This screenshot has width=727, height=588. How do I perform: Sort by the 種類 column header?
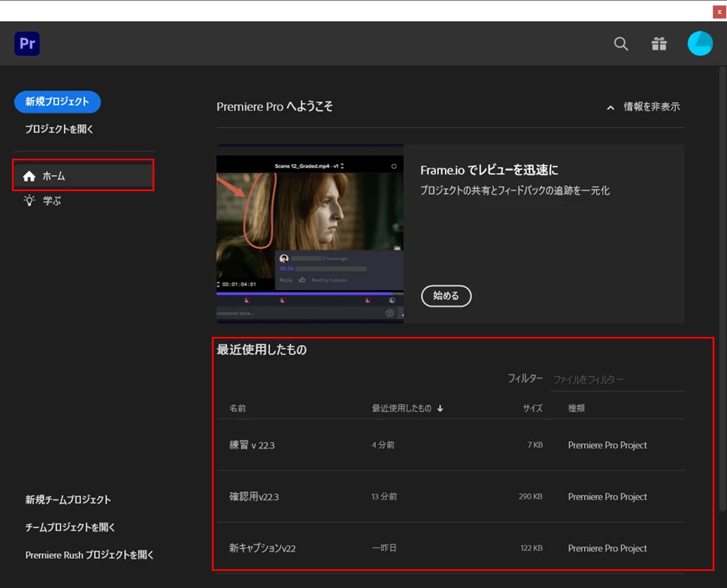tap(577, 408)
